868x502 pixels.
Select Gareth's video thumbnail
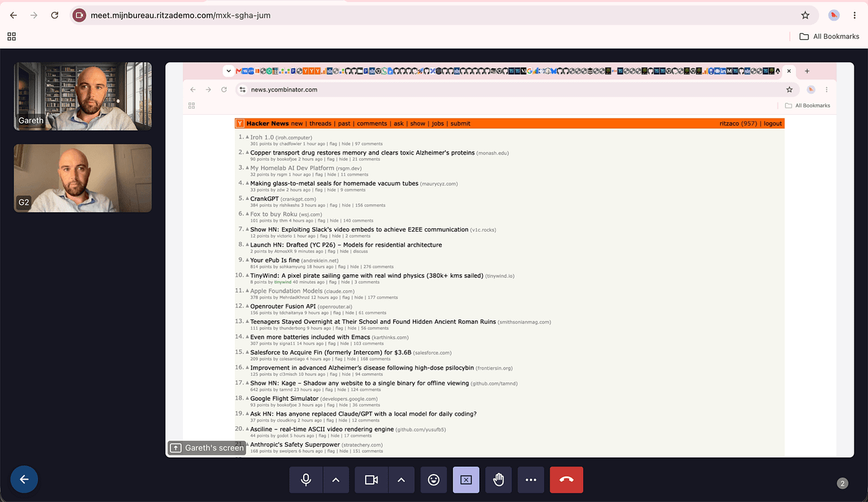pos(83,96)
